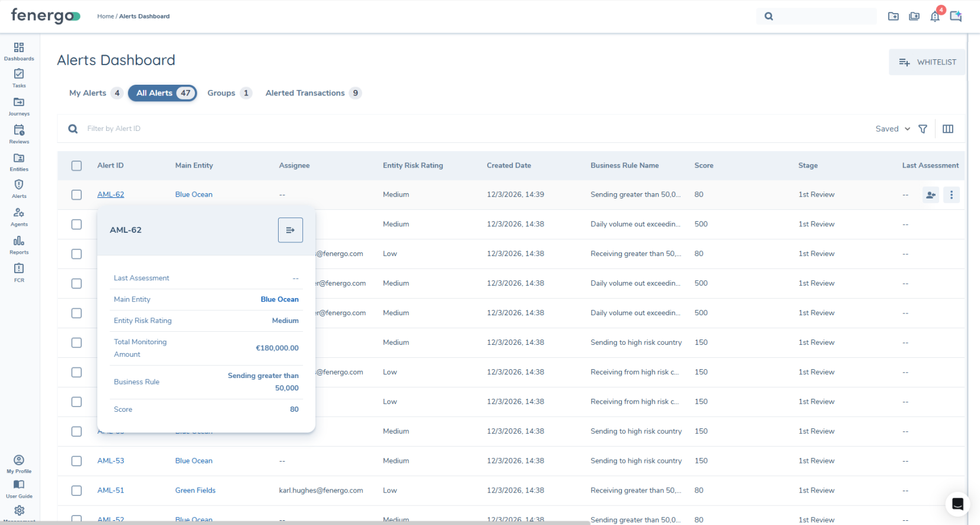Click the filter funnel icon
Screen dimensions: 980x525
point(922,129)
